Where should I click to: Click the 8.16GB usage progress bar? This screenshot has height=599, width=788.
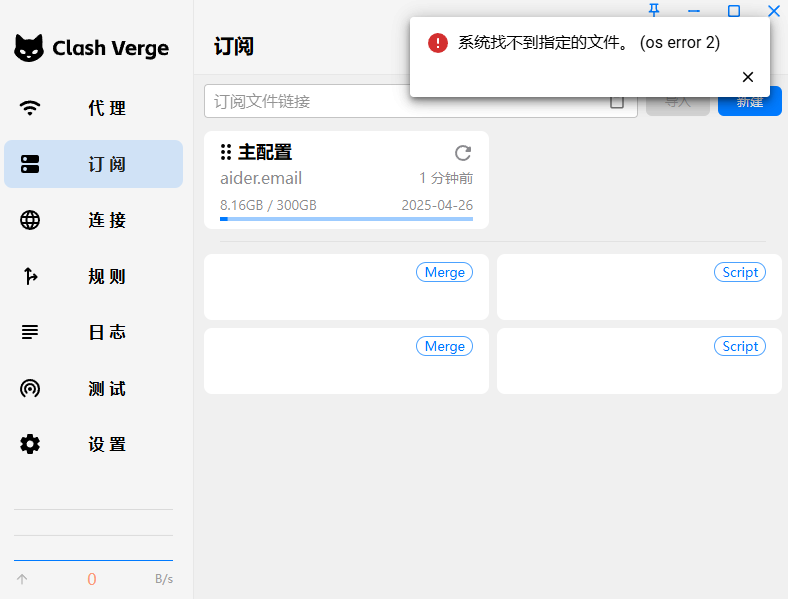click(x=346, y=218)
